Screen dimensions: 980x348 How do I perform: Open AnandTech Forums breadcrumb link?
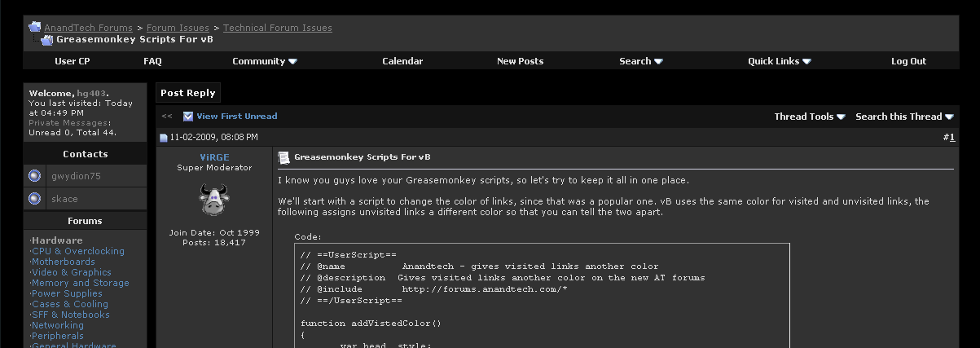tap(88, 28)
